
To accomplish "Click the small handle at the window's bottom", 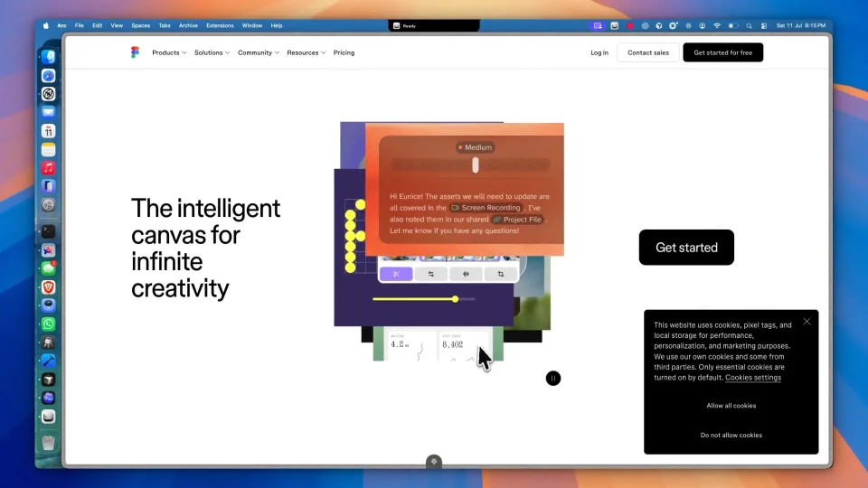I will click(434, 461).
